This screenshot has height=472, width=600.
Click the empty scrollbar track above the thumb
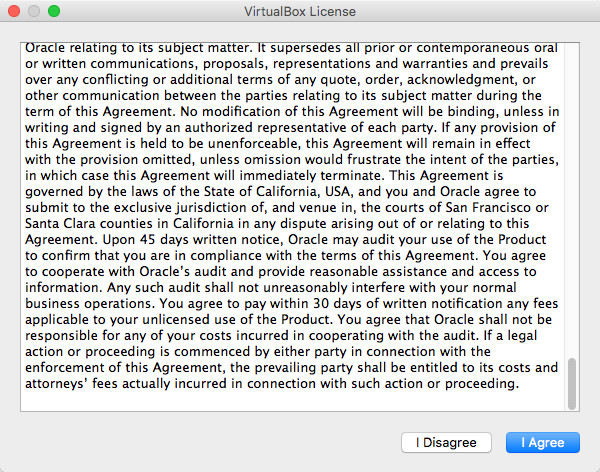(572, 200)
